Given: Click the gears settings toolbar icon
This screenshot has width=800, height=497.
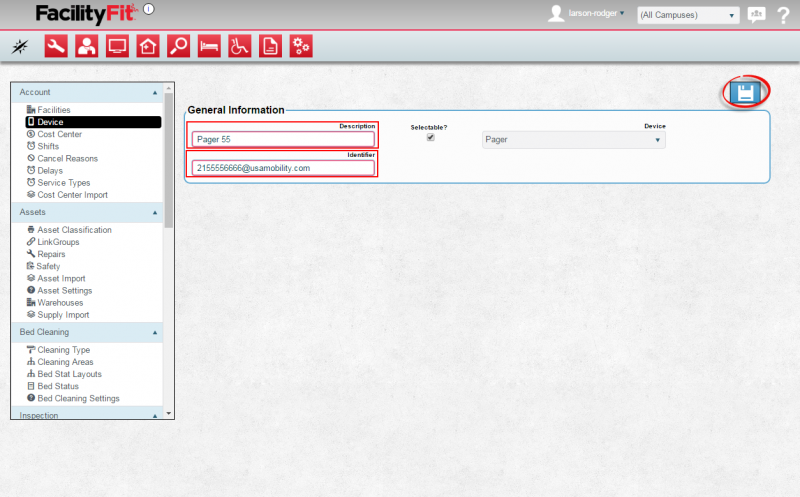Looking at the screenshot, I should coord(301,46).
